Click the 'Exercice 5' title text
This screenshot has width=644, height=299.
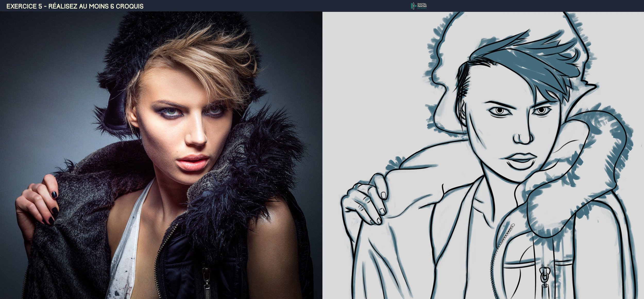click(24, 6)
